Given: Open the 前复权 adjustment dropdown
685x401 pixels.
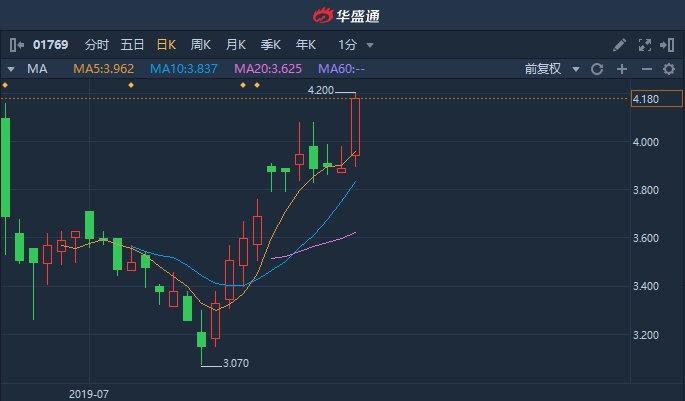Looking at the screenshot, I should (550, 69).
